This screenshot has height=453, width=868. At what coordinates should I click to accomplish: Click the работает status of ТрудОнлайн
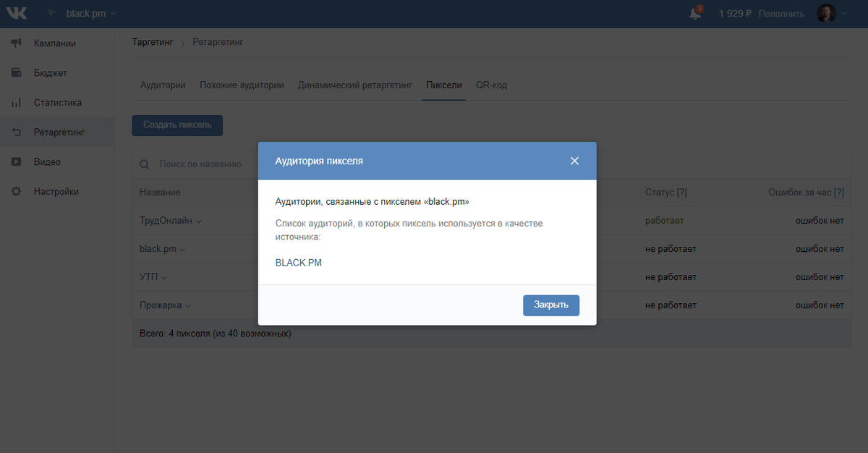coord(665,221)
